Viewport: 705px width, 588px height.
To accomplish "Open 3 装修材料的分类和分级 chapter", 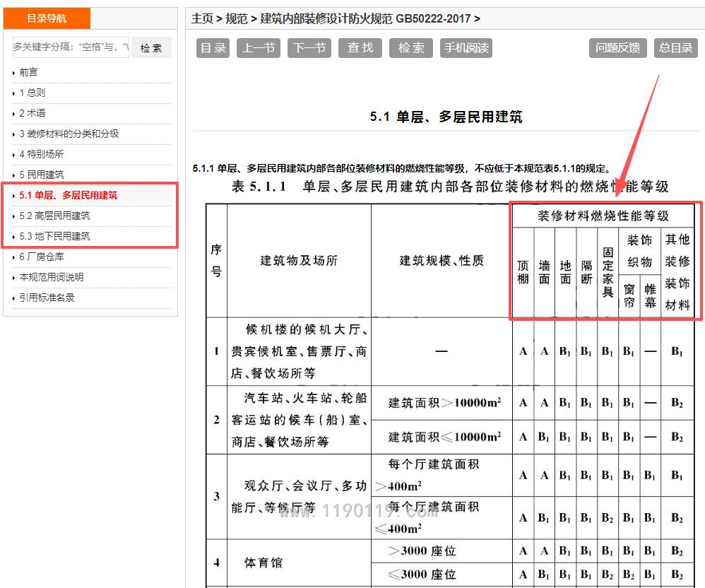I will (x=69, y=134).
